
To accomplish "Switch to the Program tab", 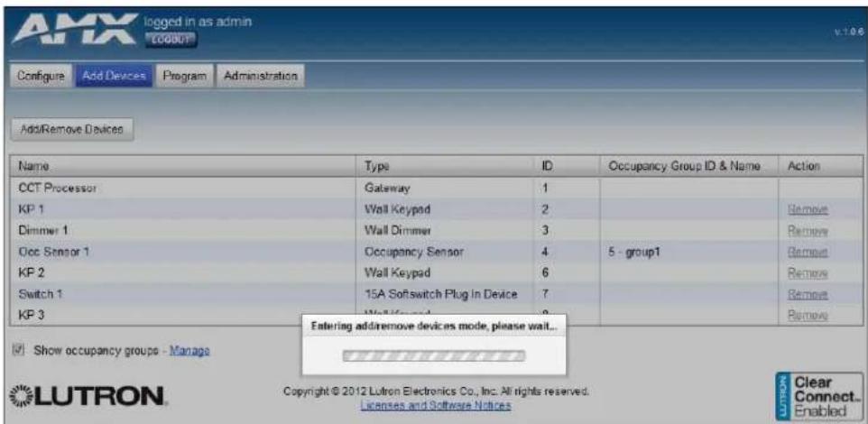I will 184,75.
